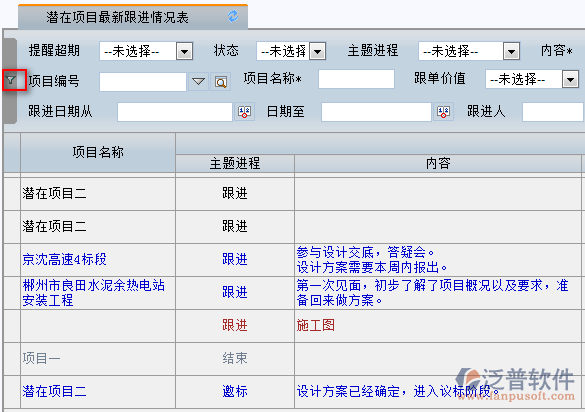Click the 跟进人 input field
Viewport: 585px width, 412px height.
553,112
